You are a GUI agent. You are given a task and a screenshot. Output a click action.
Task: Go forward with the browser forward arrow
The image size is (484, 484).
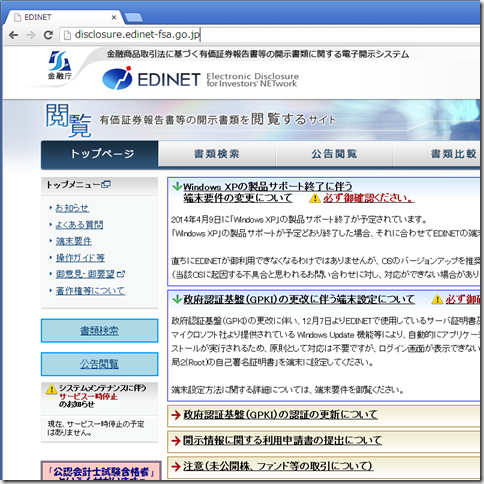pos(31,35)
